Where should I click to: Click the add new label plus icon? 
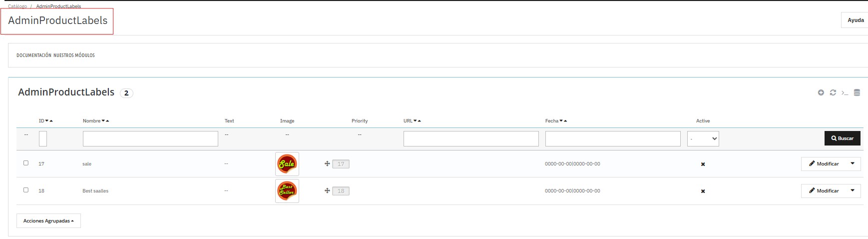[821, 92]
